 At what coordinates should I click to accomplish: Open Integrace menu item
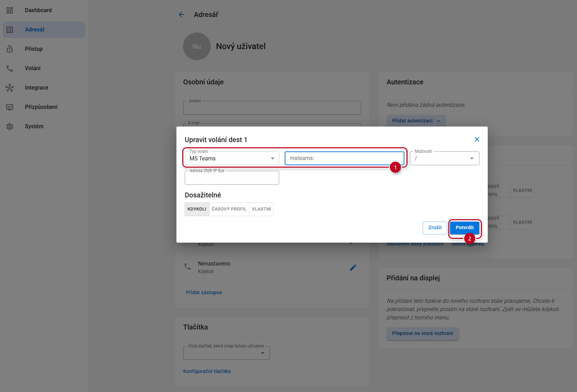(44, 88)
